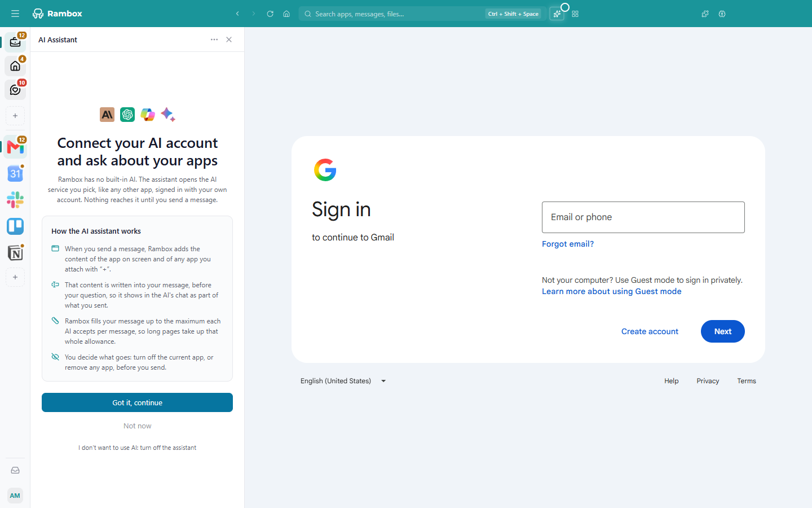This screenshot has height=508, width=812.
Task: Open the hamburger menu in Rambox header
Action: coord(15,14)
